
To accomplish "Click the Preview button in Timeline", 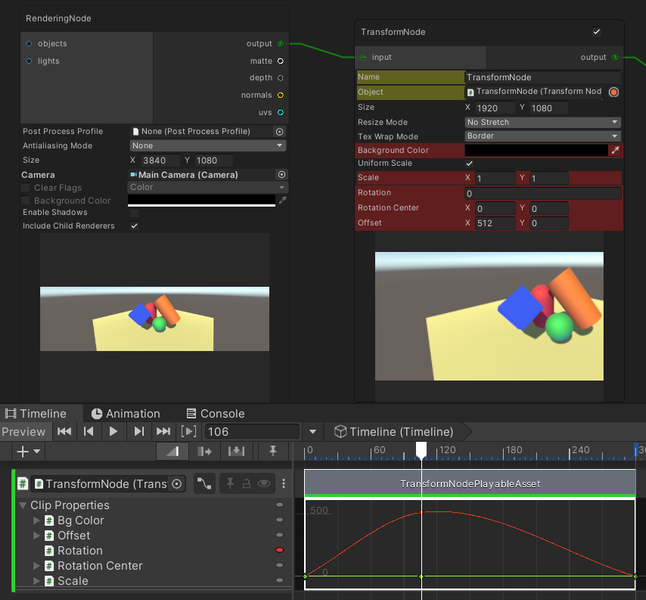I will [24, 431].
